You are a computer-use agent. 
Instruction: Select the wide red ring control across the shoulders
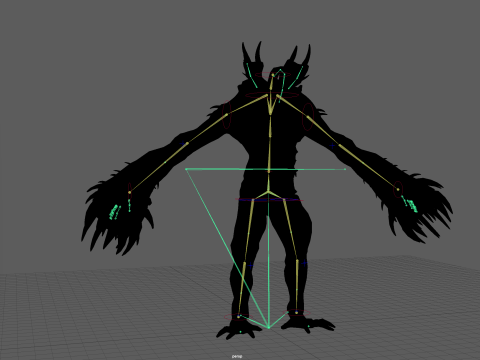pyautogui.click(x=272, y=95)
